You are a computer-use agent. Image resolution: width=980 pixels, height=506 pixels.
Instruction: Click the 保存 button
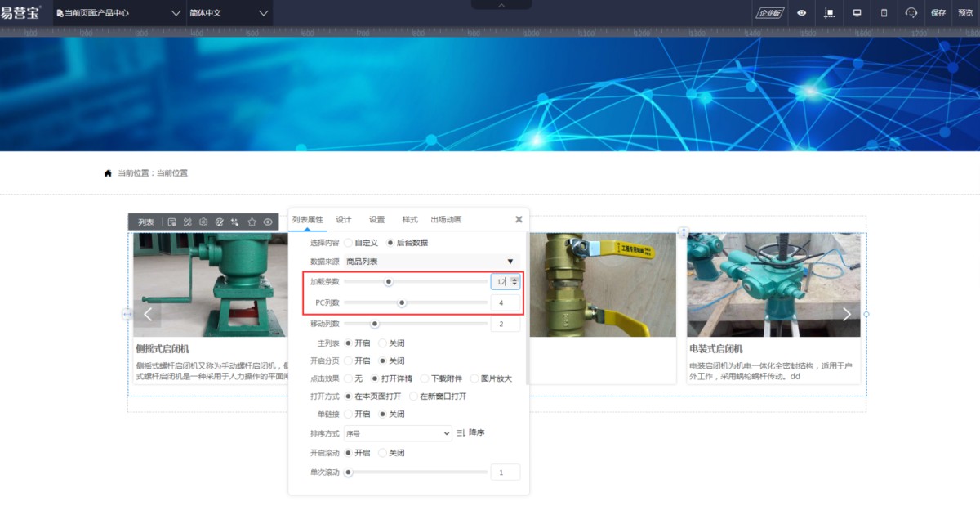coord(938,13)
